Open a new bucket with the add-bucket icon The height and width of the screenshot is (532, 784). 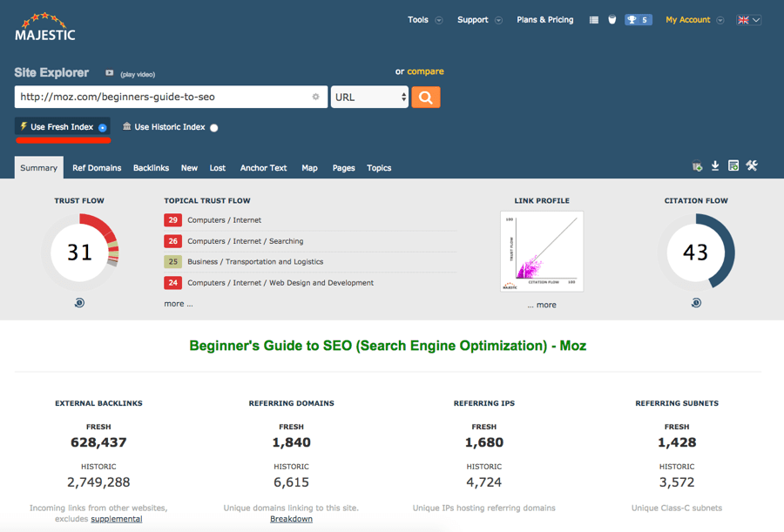coord(696,165)
